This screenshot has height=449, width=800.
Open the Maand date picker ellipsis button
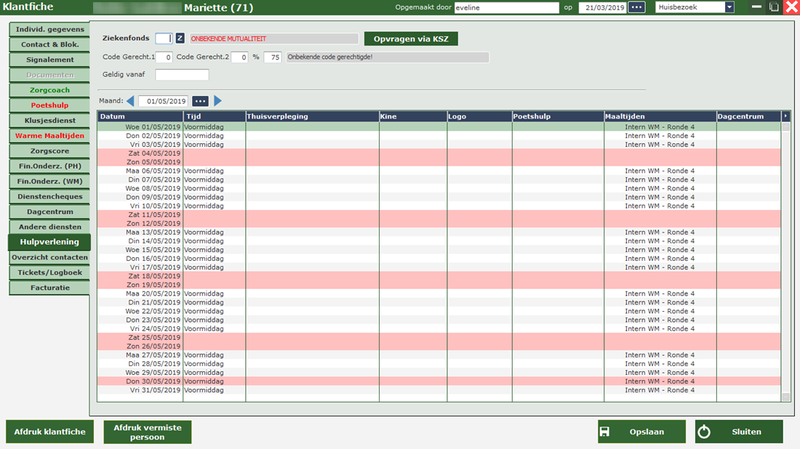pyautogui.click(x=200, y=101)
